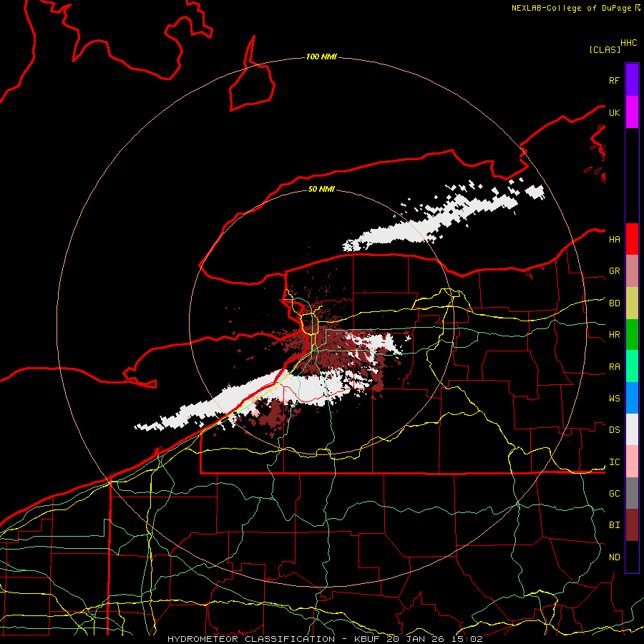This screenshot has width=644, height=644.
Task: Pick the DS white legend swatch
Action: click(x=632, y=429)
